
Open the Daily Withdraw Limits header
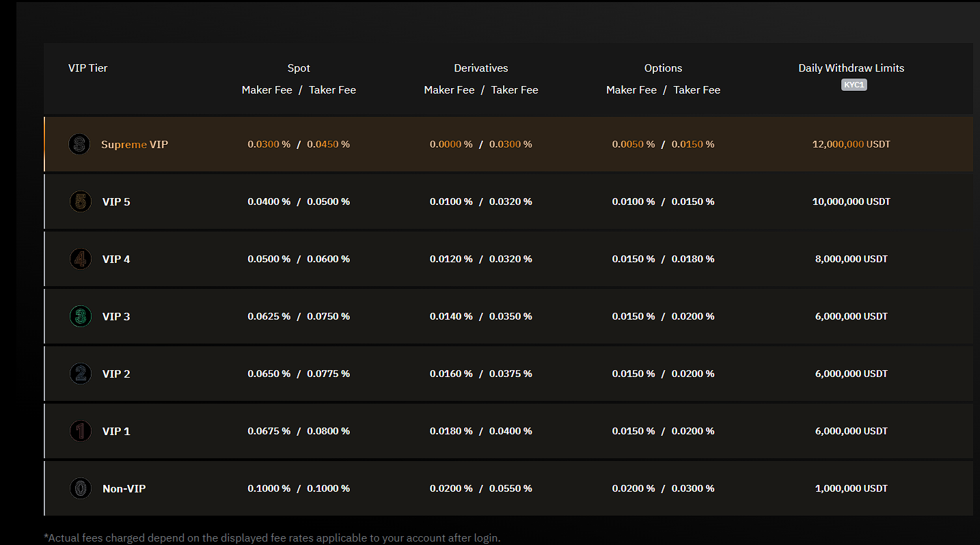pyautogui.click(x=851, y=68)
